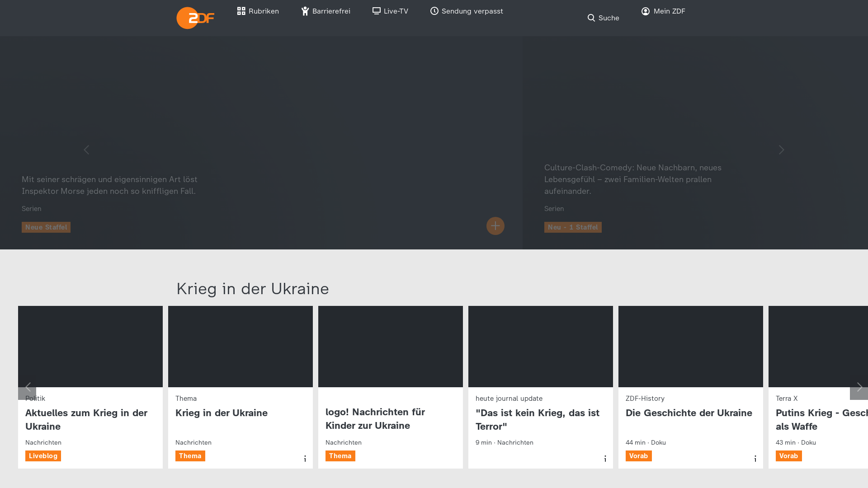The height and width of the screenshot is (488, 868).
Task: Click the Neue Staffel badge
Action: point(46,227)
